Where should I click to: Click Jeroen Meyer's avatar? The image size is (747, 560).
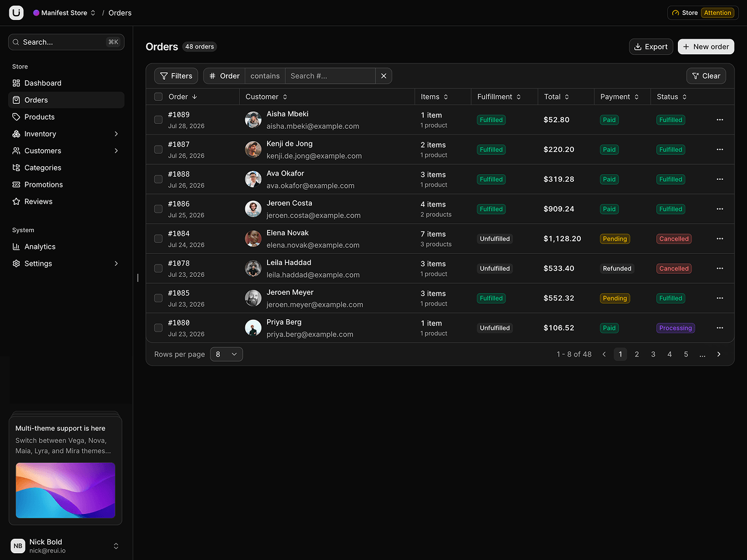coord(253,298)
